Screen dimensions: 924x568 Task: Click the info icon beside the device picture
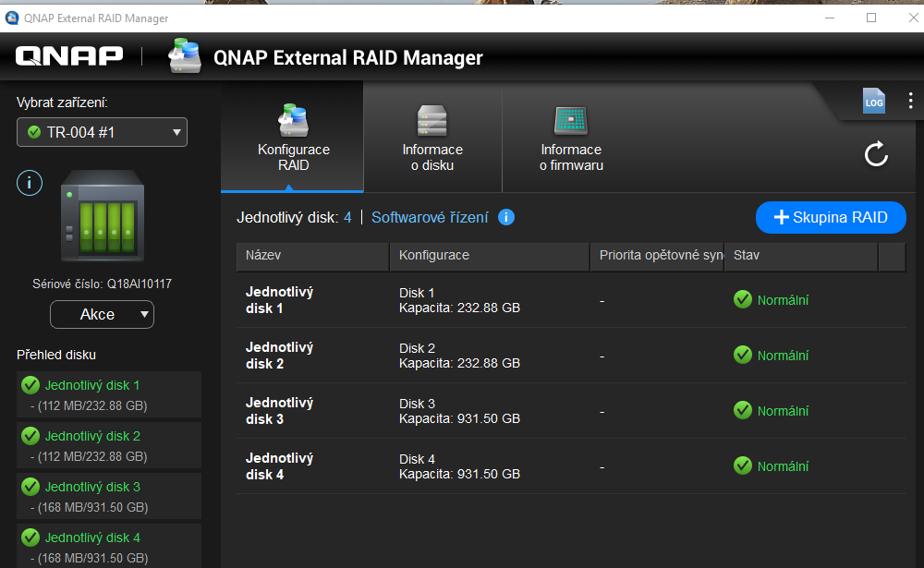(x=29, y=182)
